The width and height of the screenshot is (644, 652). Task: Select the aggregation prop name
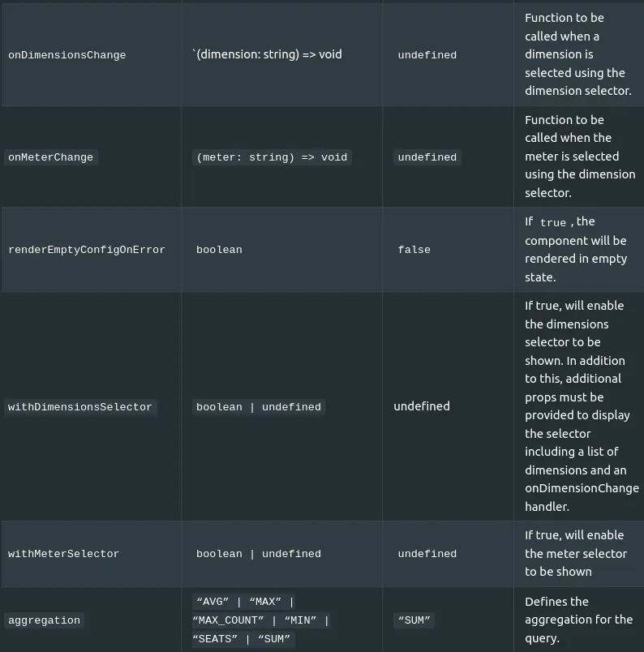tap(44, 620)
